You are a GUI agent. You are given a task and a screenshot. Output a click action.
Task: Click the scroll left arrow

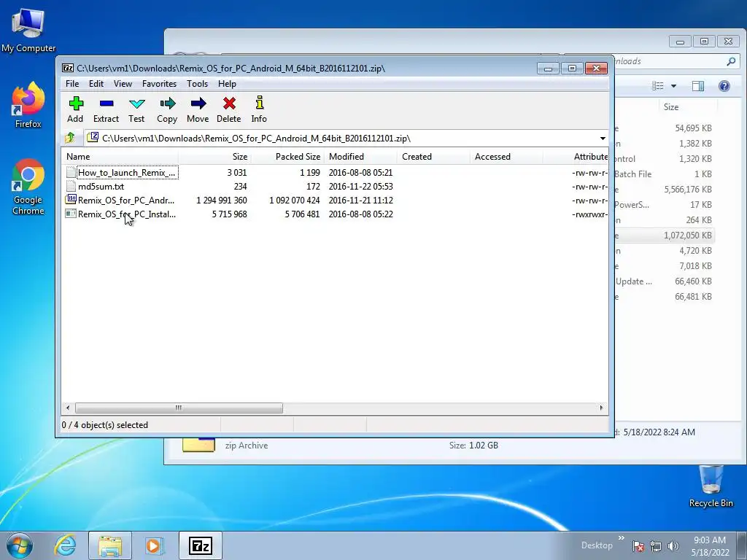(68, 408)
